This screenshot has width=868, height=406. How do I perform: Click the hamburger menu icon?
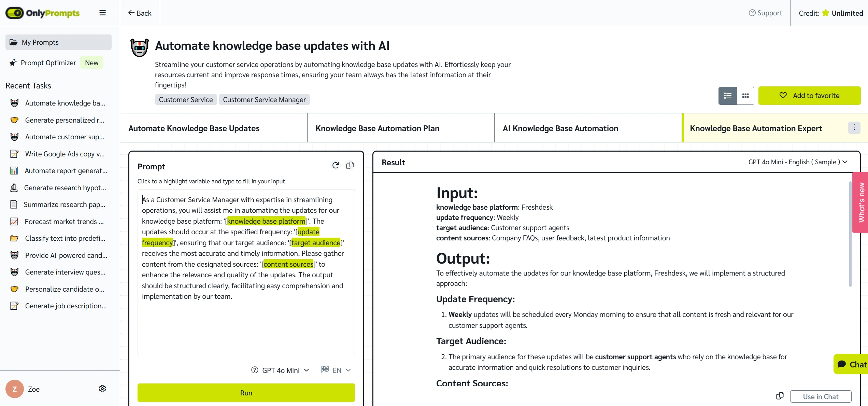click(102, 12)
